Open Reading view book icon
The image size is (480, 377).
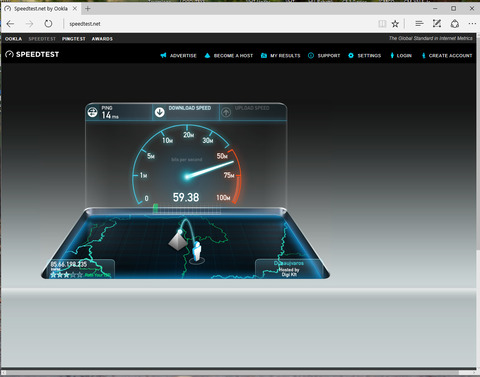(382, 24)
